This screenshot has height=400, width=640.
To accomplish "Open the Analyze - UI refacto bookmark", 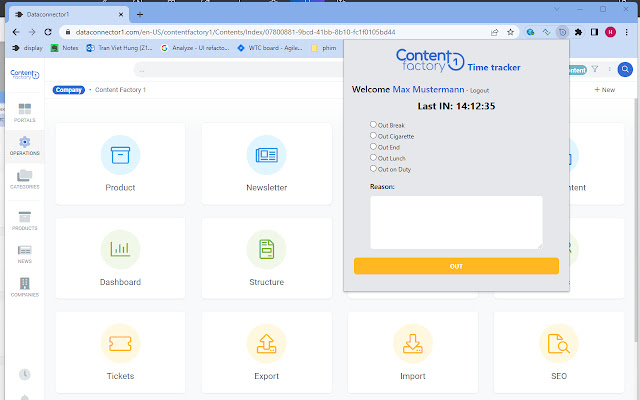I will 195,48.
